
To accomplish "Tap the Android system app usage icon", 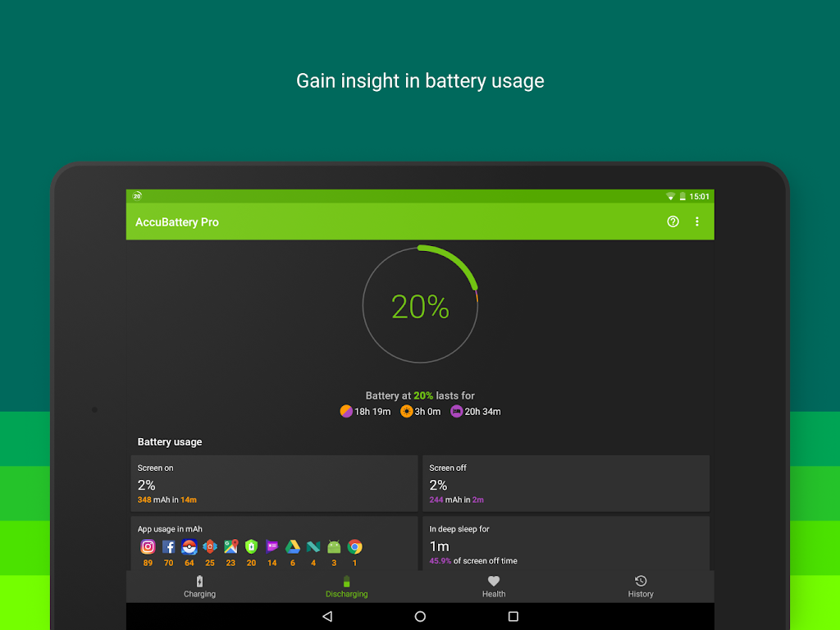I will (x=334, y=546).
